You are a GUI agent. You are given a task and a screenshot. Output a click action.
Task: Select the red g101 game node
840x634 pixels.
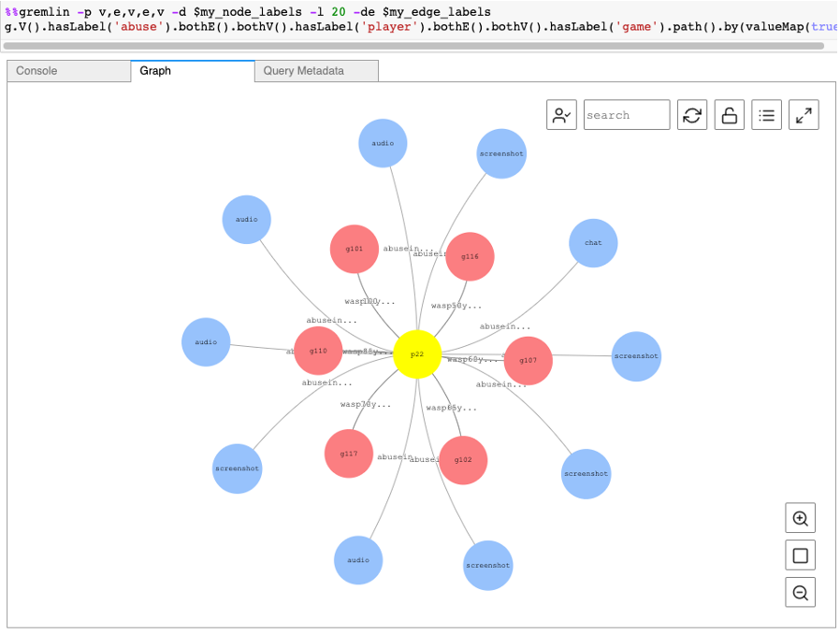tap(355, 249)
